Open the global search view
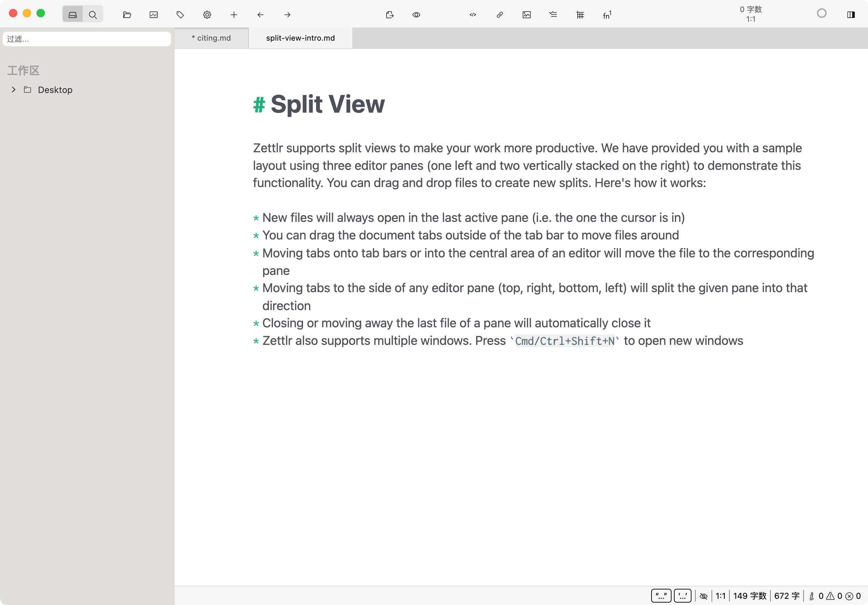The image size is (868, 605). click(93, 15)
